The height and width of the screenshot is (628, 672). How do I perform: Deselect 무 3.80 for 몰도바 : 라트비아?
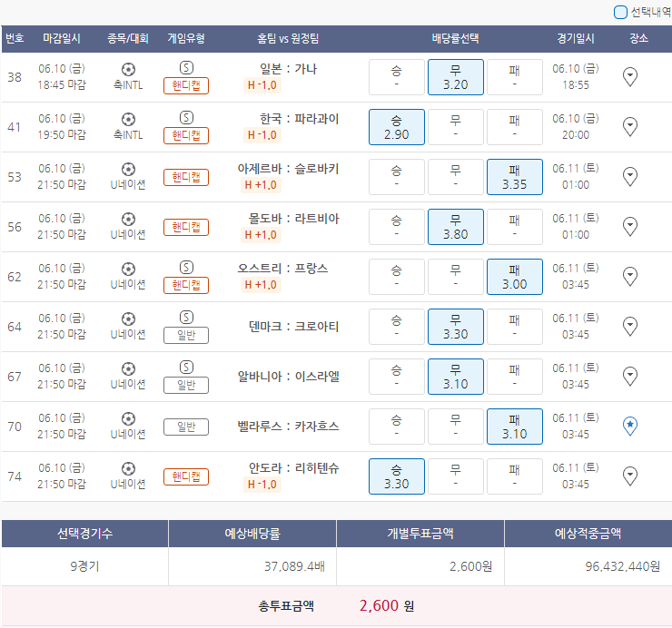click(x=456, y=227)
